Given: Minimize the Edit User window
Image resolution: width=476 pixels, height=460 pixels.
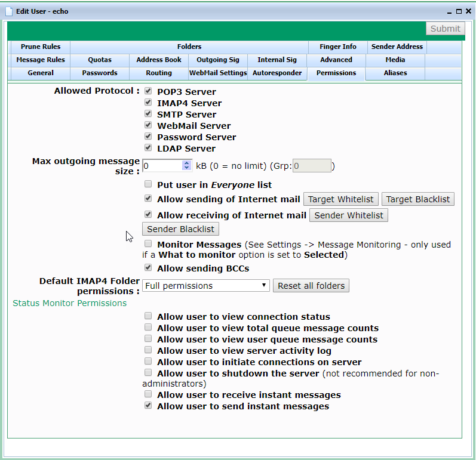Looking at the screenshot, I should [x=449, y=11].
